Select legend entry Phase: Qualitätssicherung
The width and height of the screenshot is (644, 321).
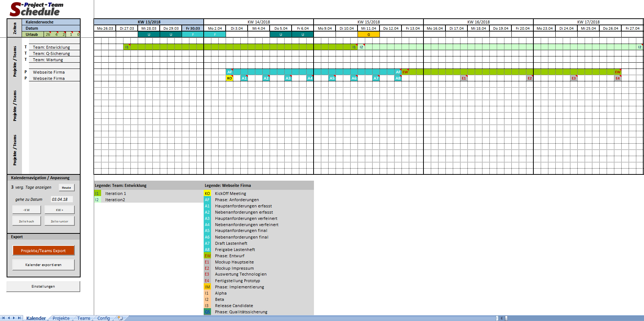tap(241, 312)
